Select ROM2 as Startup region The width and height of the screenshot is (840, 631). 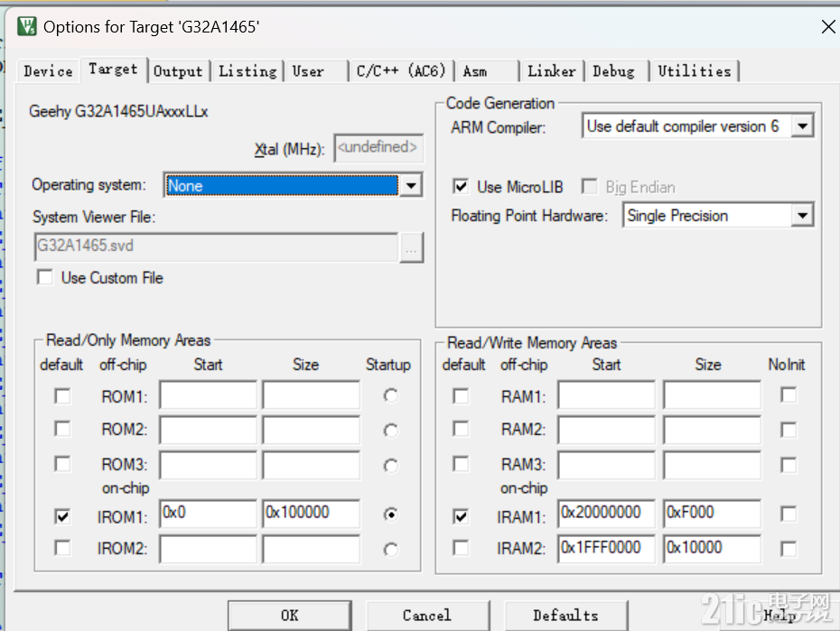click(x=391, y=431)
